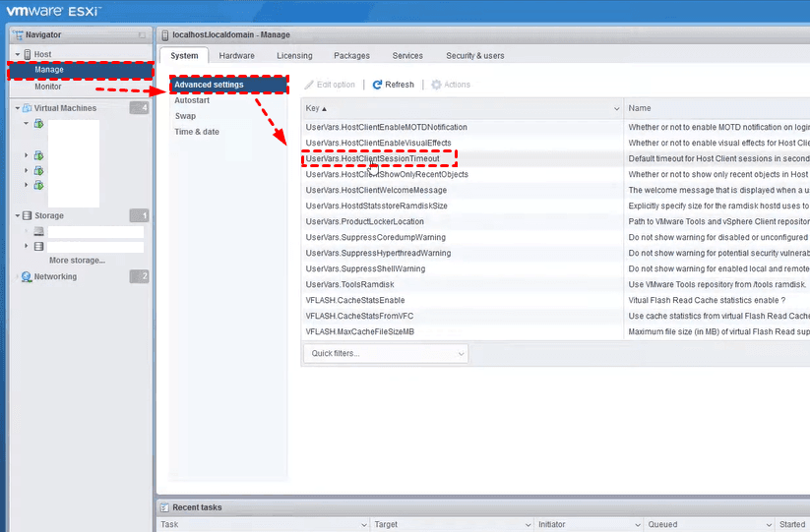
Task: Click the Networking navigator item
Action: [55, 277]
